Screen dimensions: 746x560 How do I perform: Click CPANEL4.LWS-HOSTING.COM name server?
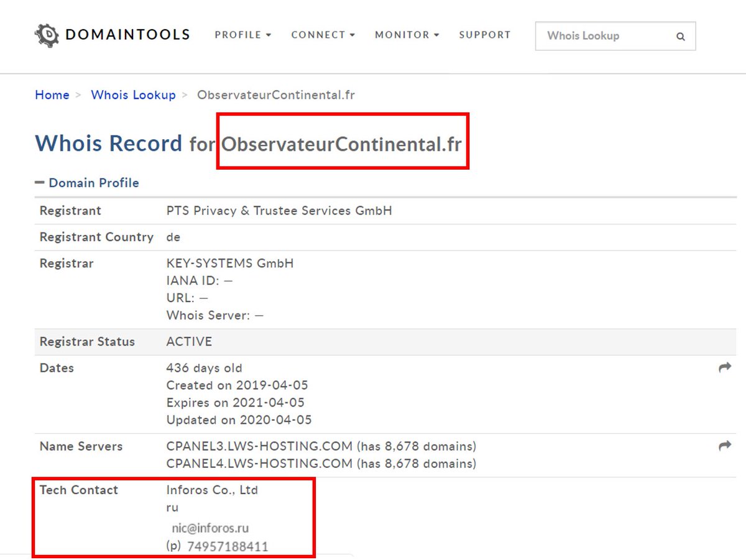259,464
